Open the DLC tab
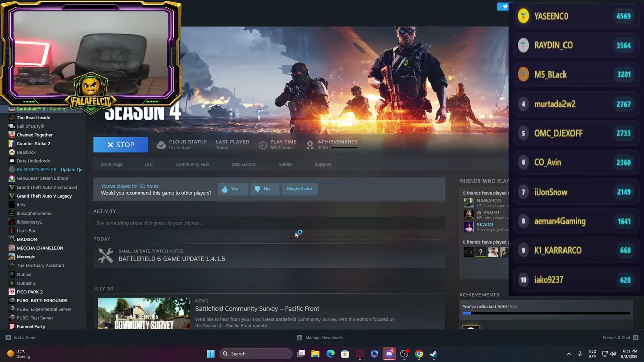This screenshot has width=644, height=362. click(x=149, y=164)
